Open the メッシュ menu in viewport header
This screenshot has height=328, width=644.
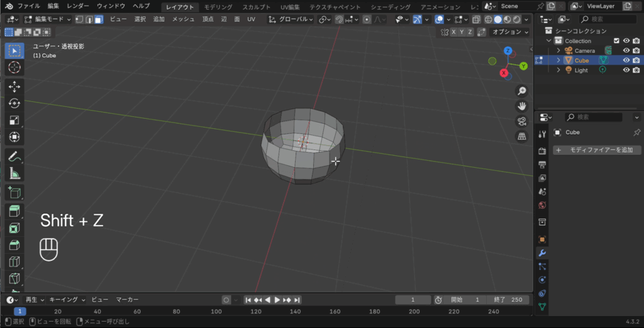pyautogui.click(x=183, y=19)
